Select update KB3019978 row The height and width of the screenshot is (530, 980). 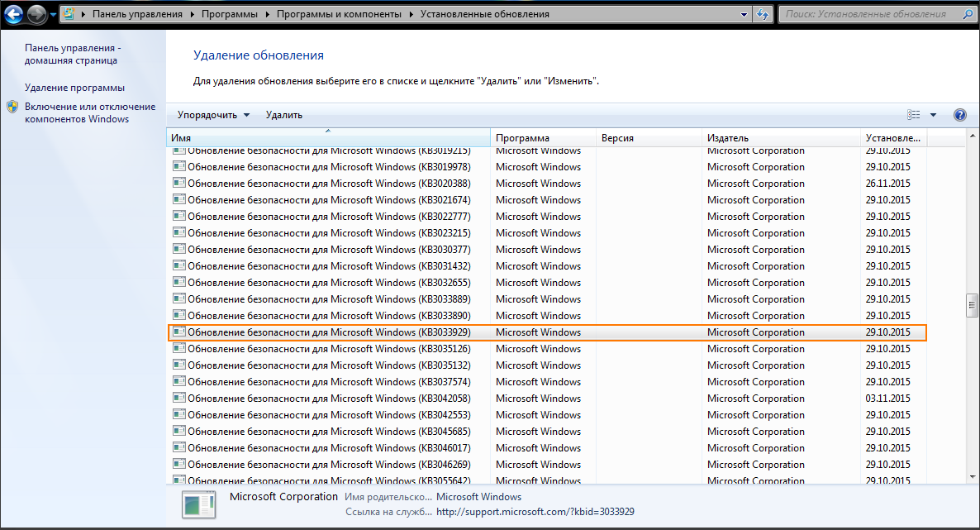[548, 167]
